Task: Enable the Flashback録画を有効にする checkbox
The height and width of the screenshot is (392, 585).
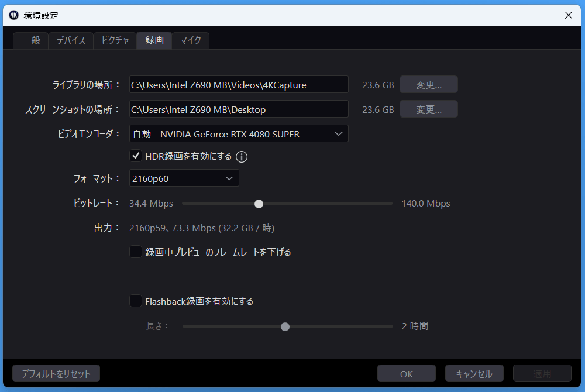Action: tap(136, 301)
